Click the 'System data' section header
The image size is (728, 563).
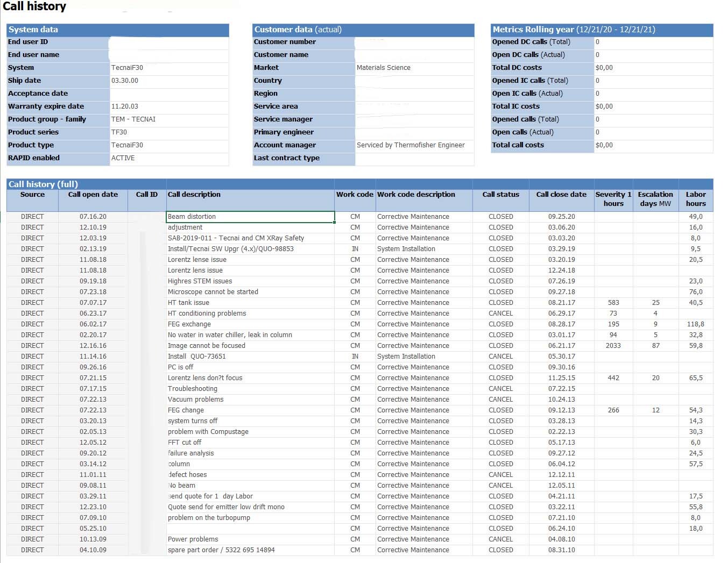[118, 30]
